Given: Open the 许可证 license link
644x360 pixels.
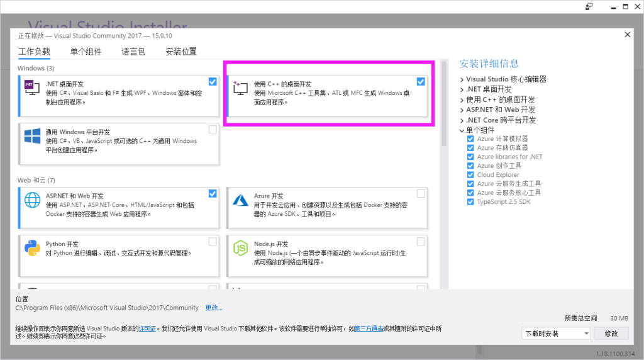Looking at the screenshot, I should click(147, 329).
